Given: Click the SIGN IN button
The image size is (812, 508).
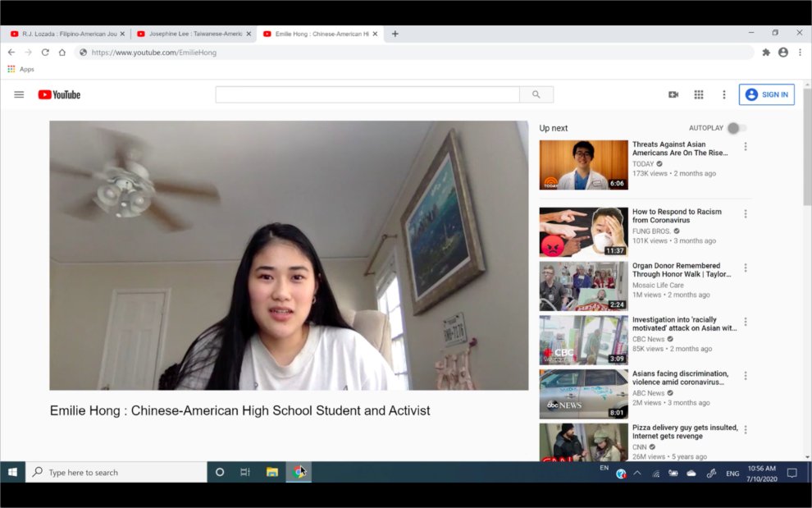Looking at the screenshot, I should point(766,94).
